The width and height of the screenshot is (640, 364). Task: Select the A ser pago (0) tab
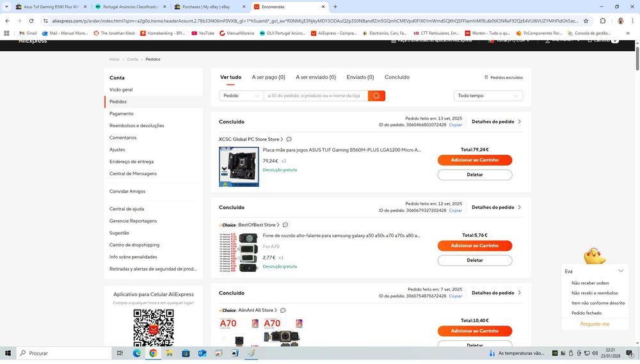(269, 77)
